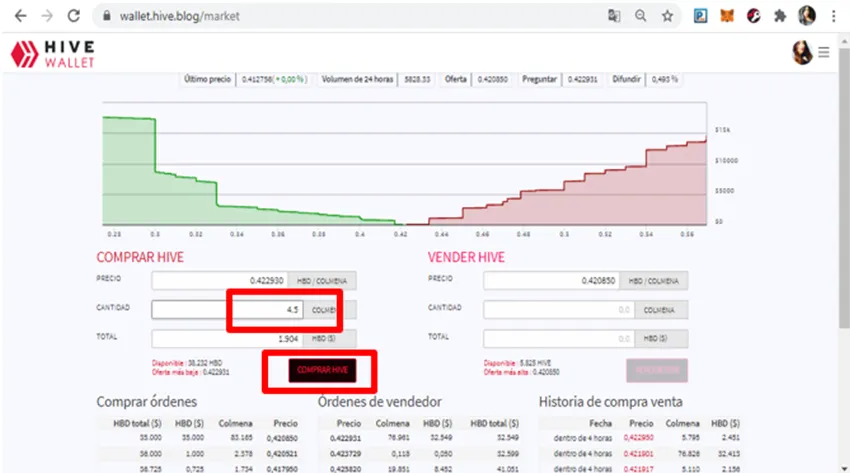Image resolution: width=850 pixels, height=473 pixels.
Task: Click the browser forward arrow
Action: [x=47, y=16]
